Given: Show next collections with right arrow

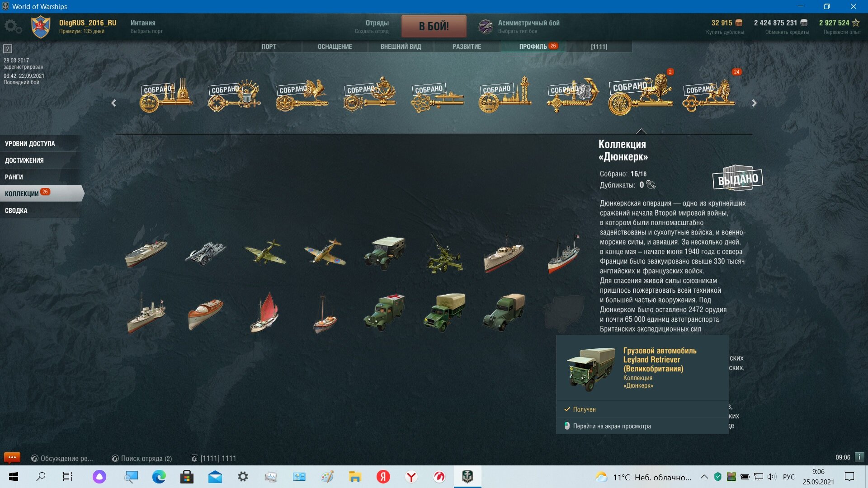Looking at the screenshot, I should (754, 103).
